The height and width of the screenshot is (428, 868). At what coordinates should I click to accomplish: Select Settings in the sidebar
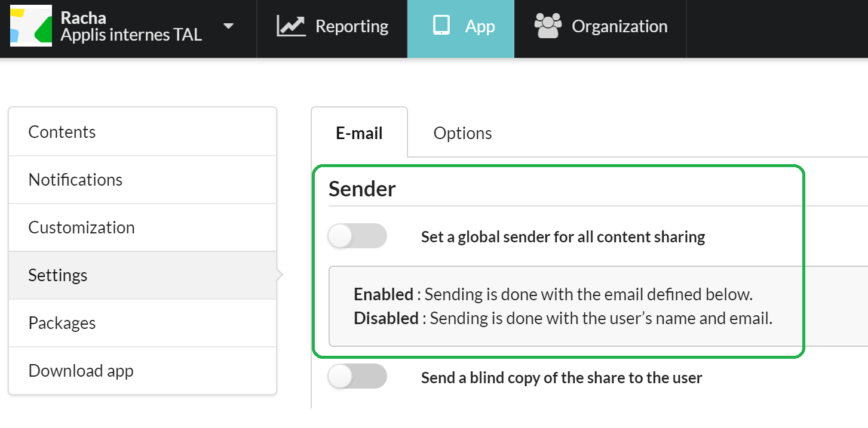click(x=142, y=275)
